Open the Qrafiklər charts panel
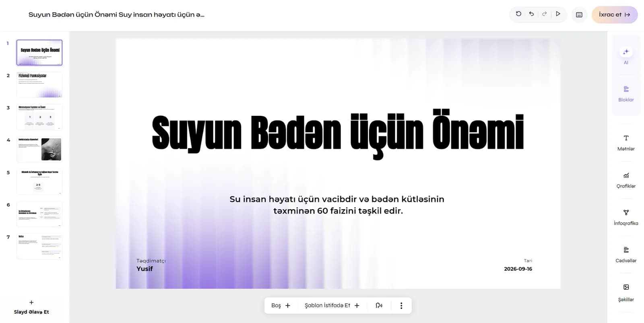 click(x=626, y=180)
